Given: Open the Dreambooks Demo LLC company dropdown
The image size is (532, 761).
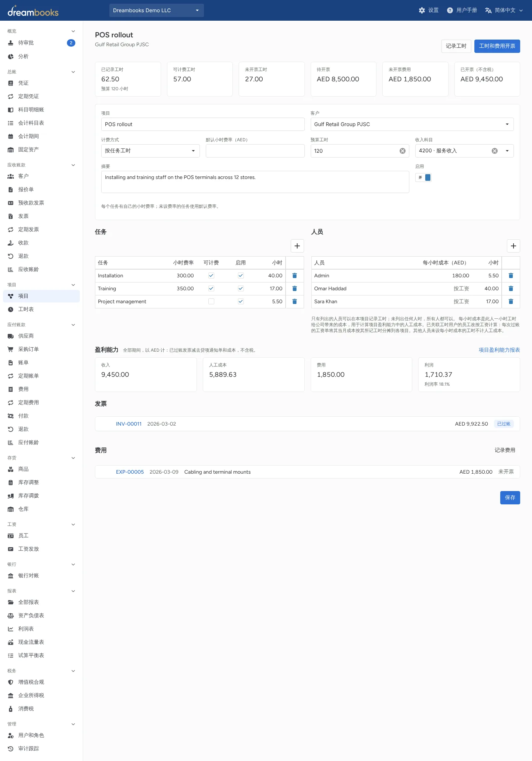Looking at the screenshot, I should point(157,10).
